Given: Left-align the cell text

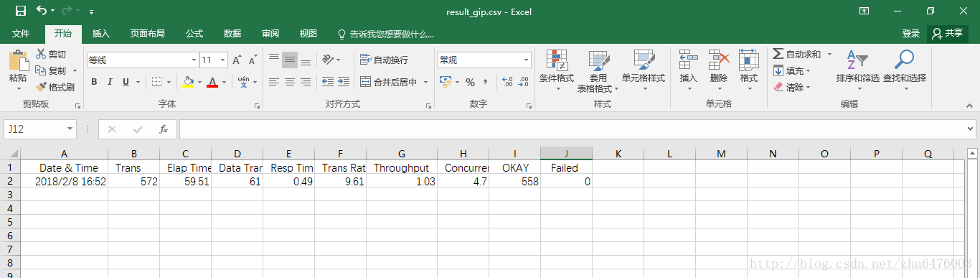Looking at the screenshot, I should 274,82.
